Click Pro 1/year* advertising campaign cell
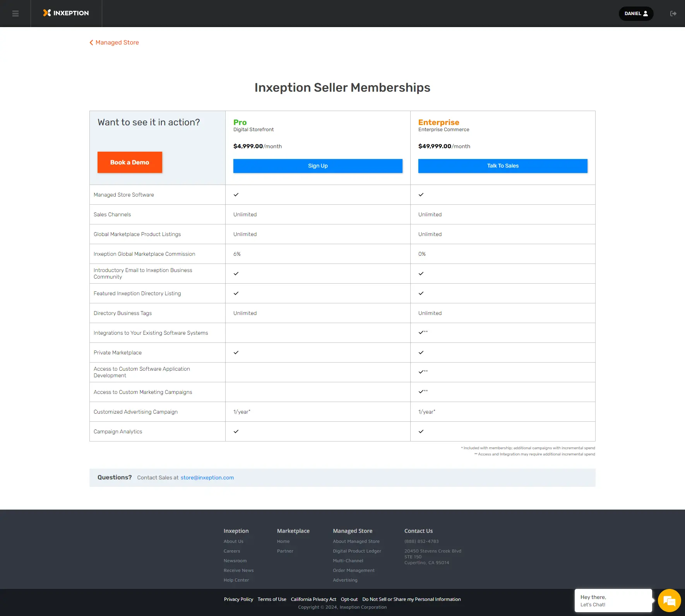685x616 pixels. click(242, 412)
